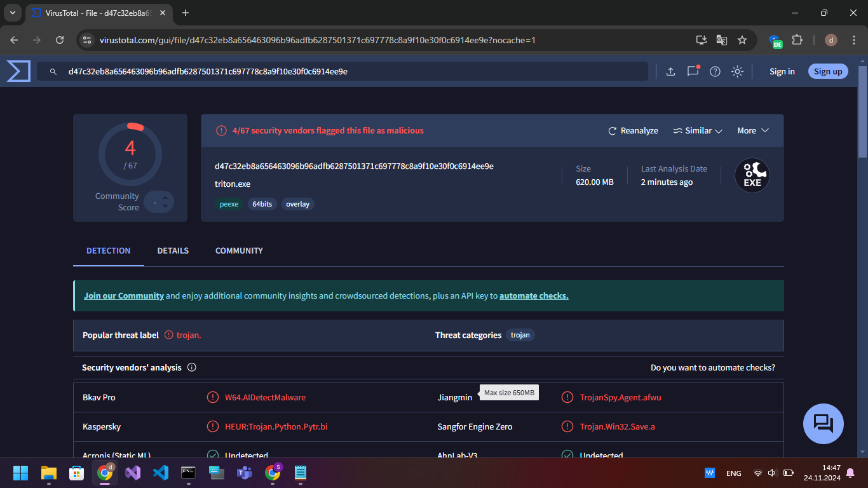Screen dimensions: 868x488
Task: Reload the page with refresh icon
Action: point(60,40)
